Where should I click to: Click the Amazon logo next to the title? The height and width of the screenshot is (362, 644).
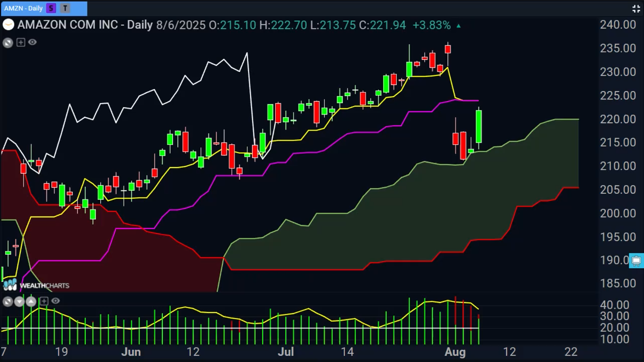click(8, 25)
